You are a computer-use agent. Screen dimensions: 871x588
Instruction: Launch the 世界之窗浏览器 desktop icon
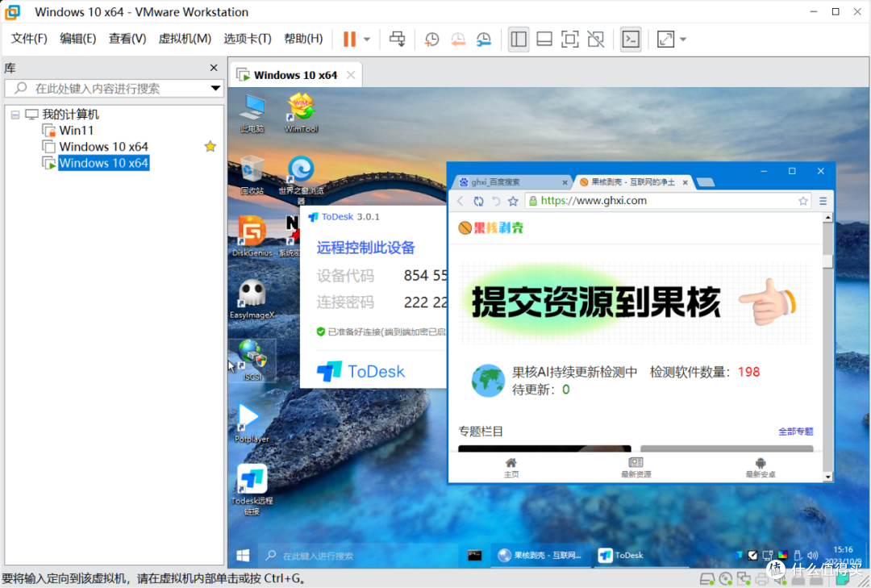coord(301,180)
